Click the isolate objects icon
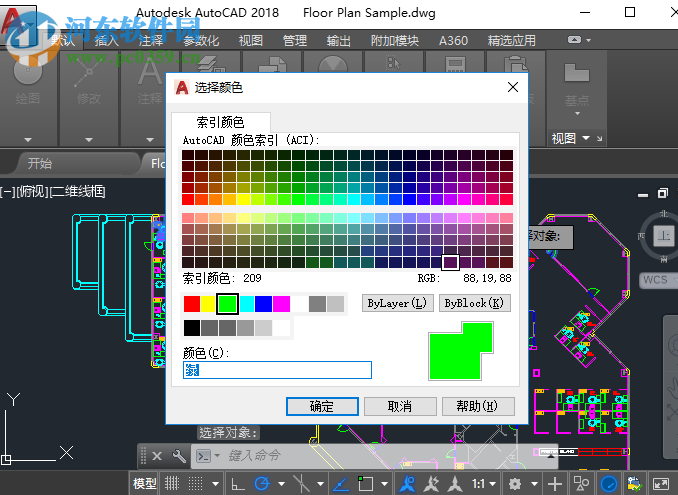The height and width of the screenshot is (495, 678). pyautogui.click(x=581, y=483)
